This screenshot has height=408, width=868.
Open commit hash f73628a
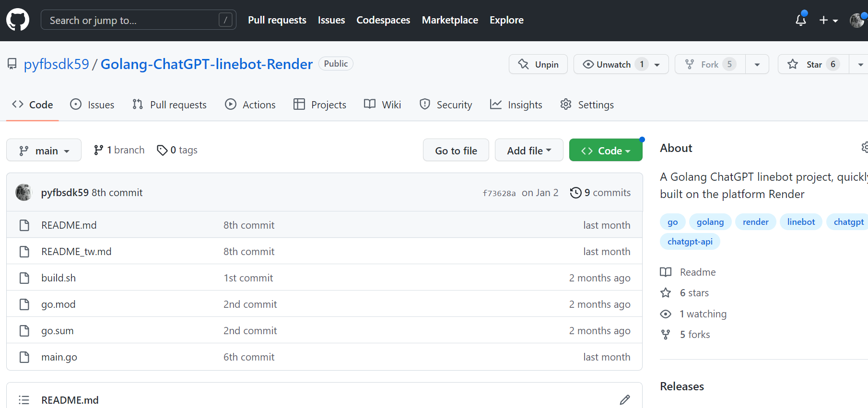499,193
